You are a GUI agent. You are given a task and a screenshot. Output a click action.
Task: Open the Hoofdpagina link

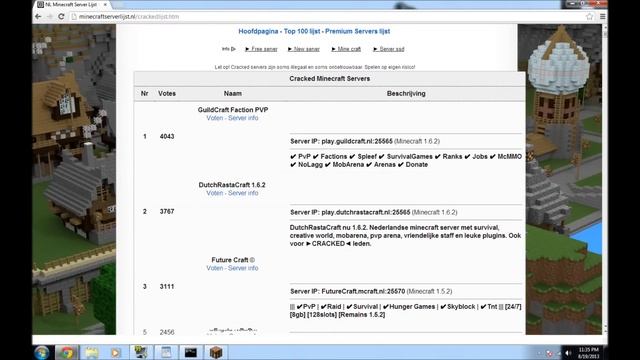[x=258, y=31]
